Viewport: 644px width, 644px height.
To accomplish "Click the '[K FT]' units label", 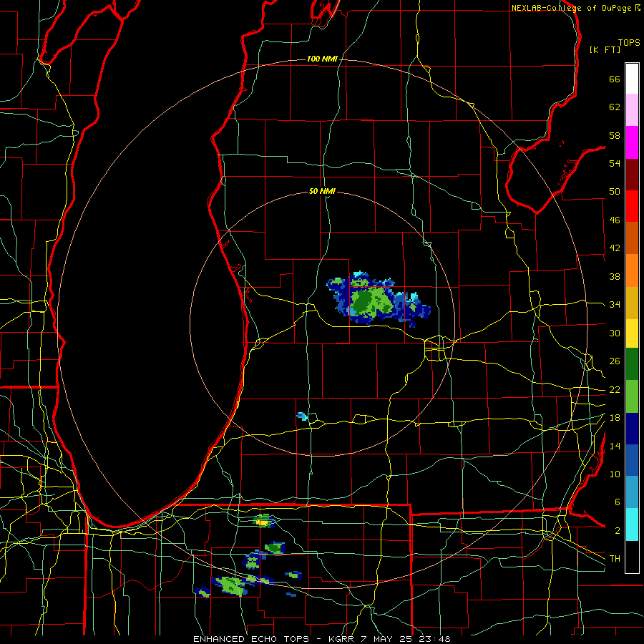I will coord(605,50).
